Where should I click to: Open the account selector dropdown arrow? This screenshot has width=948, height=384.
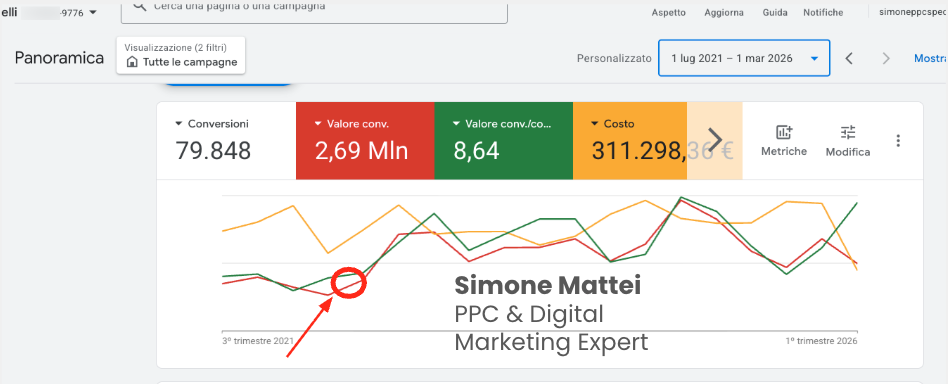93,13
